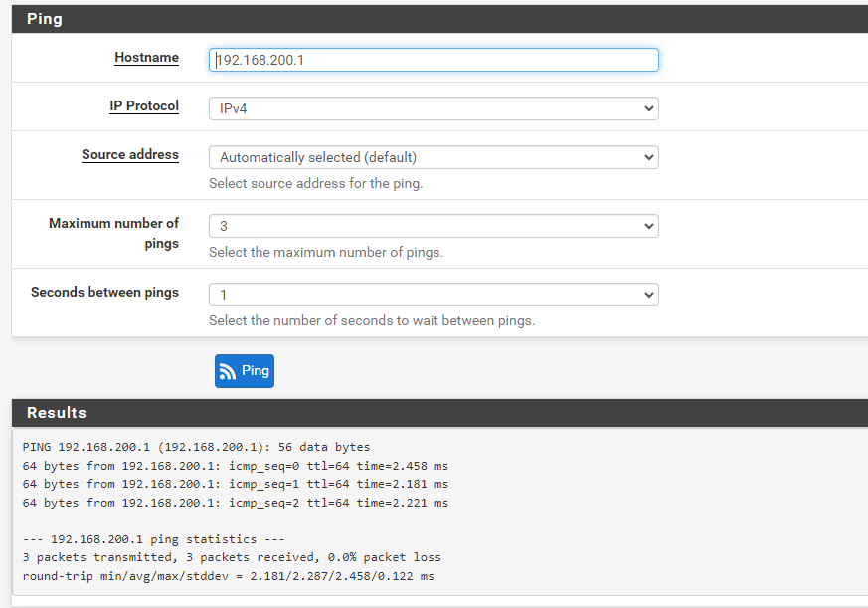Click the Maximum number of pings label
The height and width of the screenshot is (608, 868).
click(x=113, y=233)
